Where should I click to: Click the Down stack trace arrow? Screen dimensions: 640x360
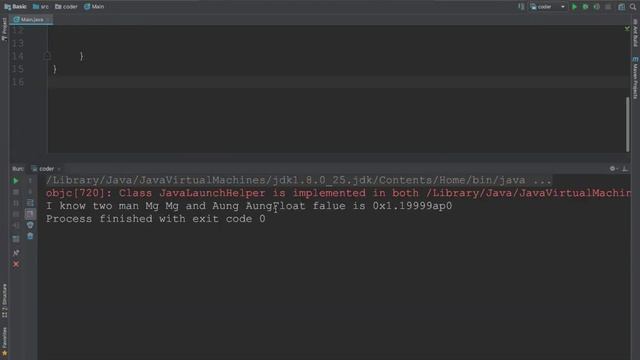[30, 192]
